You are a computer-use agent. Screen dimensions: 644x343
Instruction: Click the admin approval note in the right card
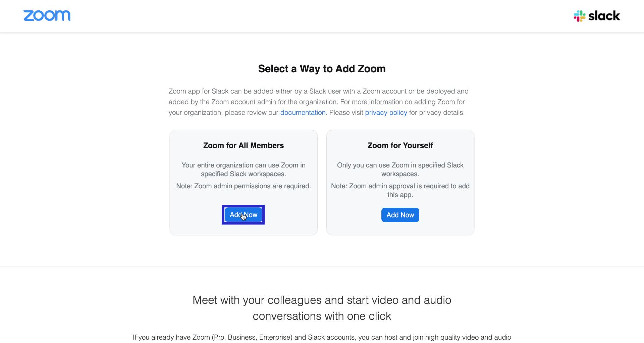(400, 190)
